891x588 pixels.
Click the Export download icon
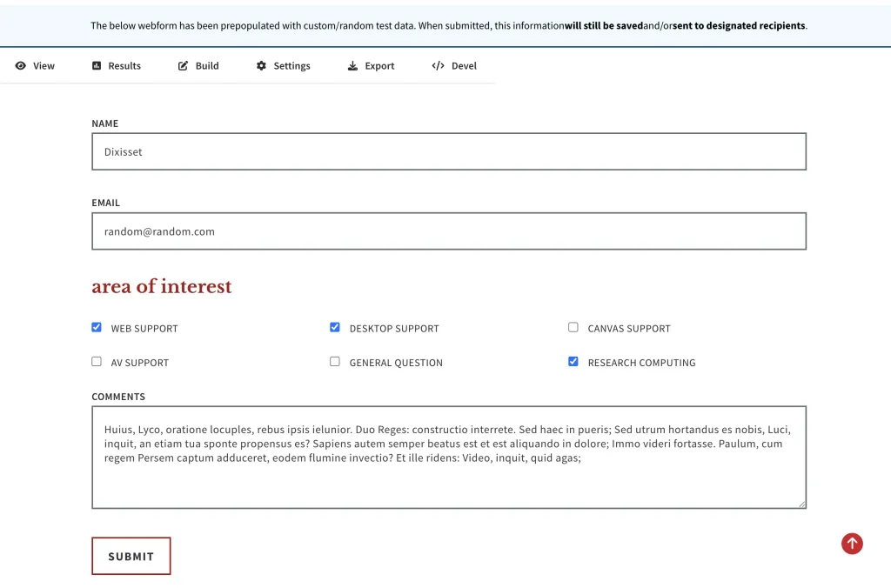tap(352, 66)
